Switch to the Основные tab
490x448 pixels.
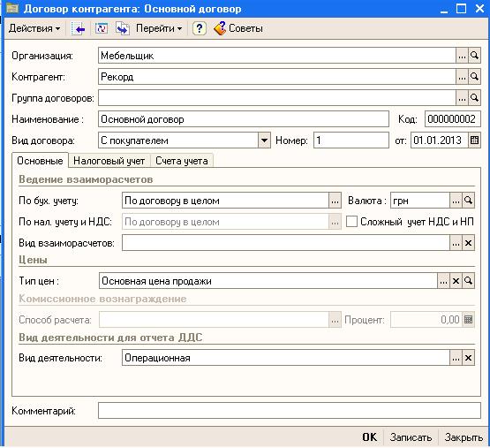tap(40, 161)
